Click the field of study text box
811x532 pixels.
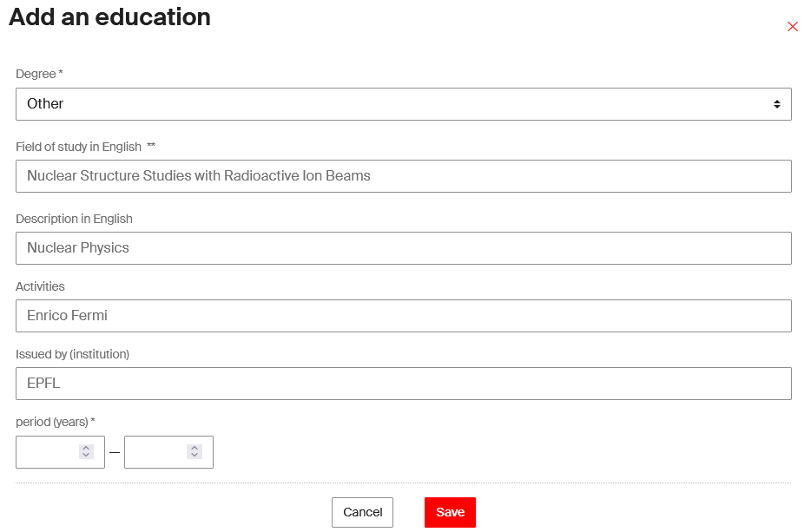point(404,175)
